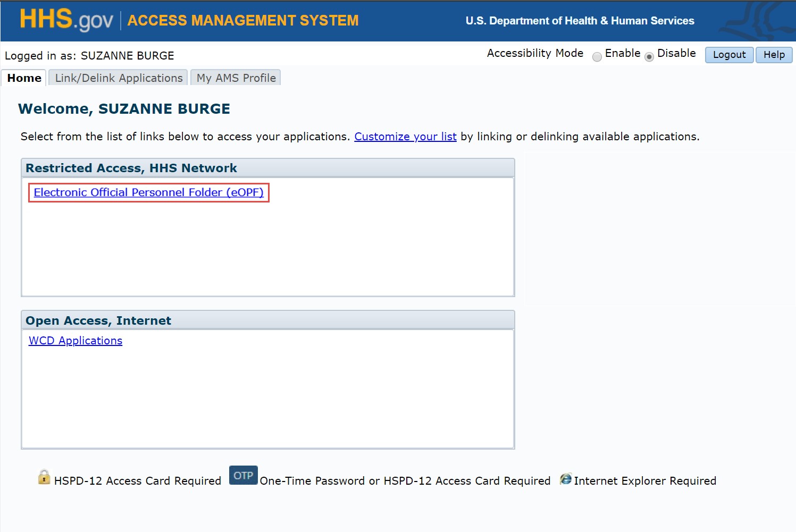
Task: Select the Accessibility Mode Enable option
Action: 597,56
